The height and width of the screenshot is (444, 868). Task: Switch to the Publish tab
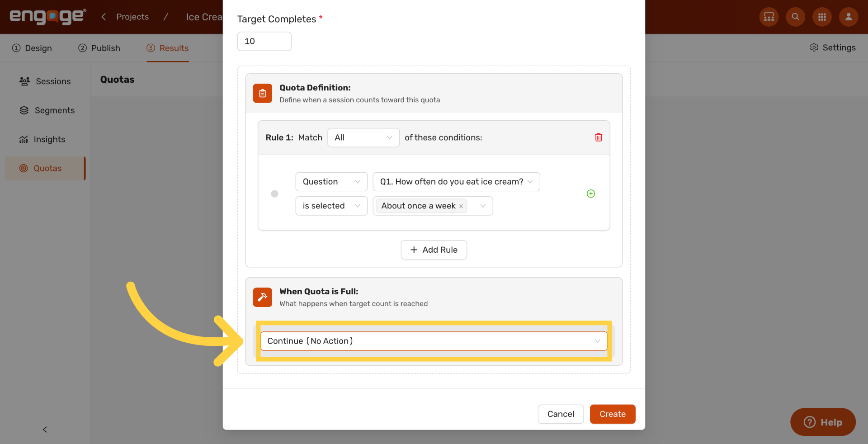99,48
